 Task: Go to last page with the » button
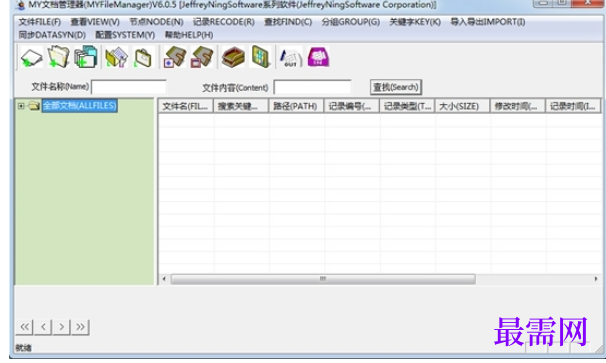click(80, 327)
